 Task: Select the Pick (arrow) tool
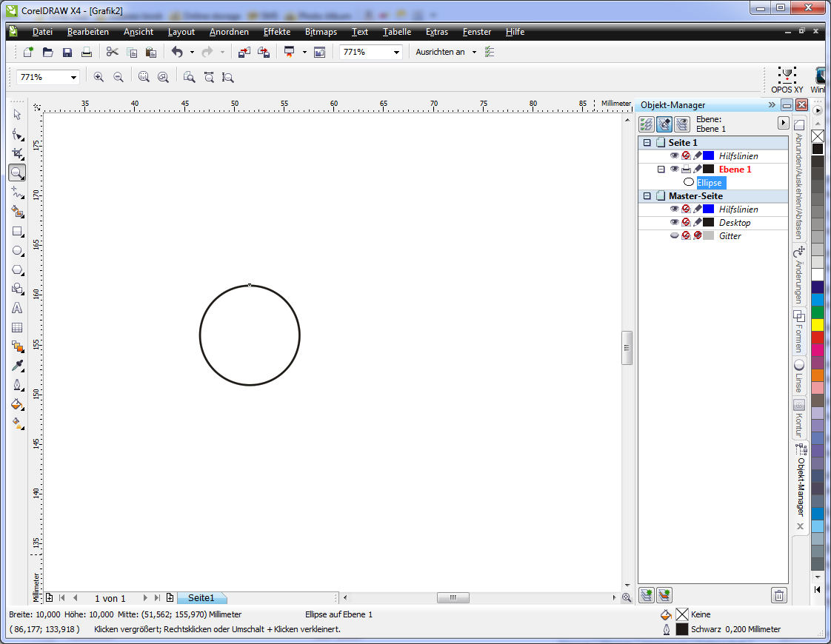[x=17, y=115]
